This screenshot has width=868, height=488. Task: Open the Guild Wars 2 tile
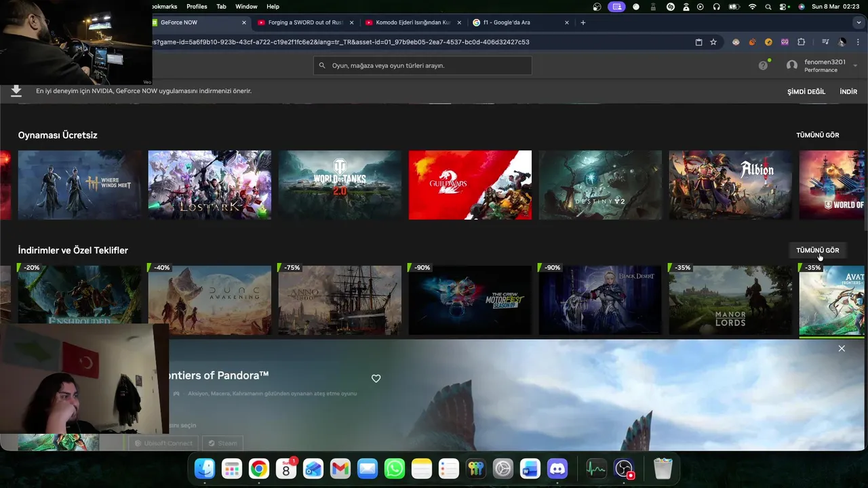(x=470, y=185)
